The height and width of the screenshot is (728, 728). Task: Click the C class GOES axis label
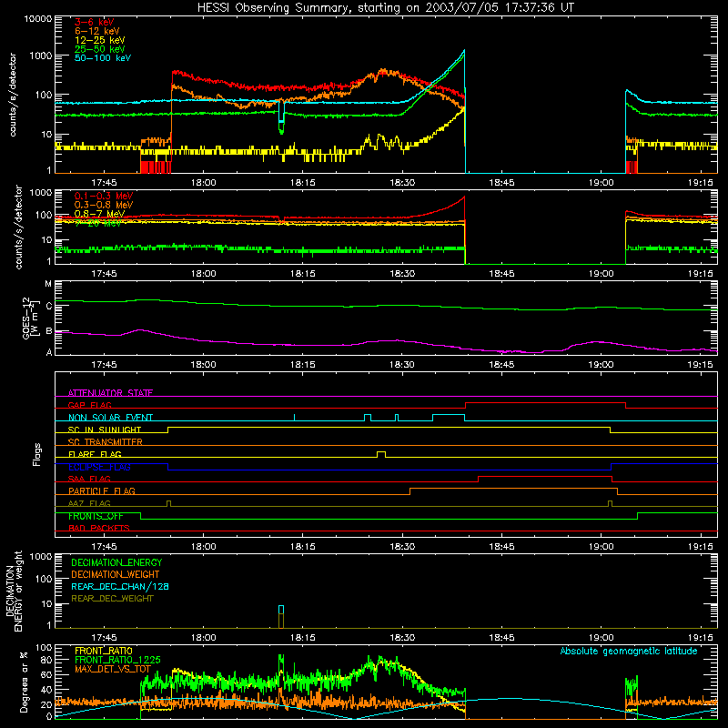tap(49, 306)
